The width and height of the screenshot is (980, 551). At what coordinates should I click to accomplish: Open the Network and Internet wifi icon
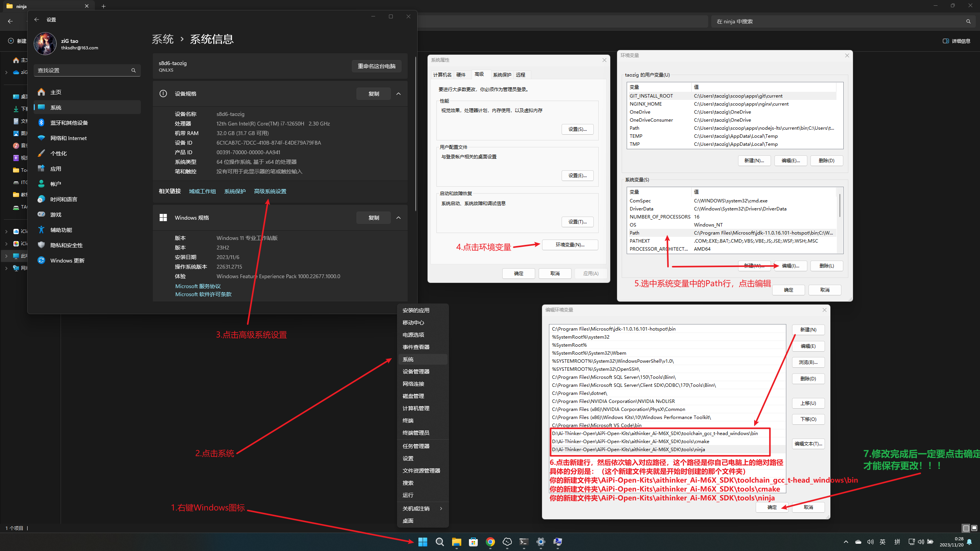41,138
